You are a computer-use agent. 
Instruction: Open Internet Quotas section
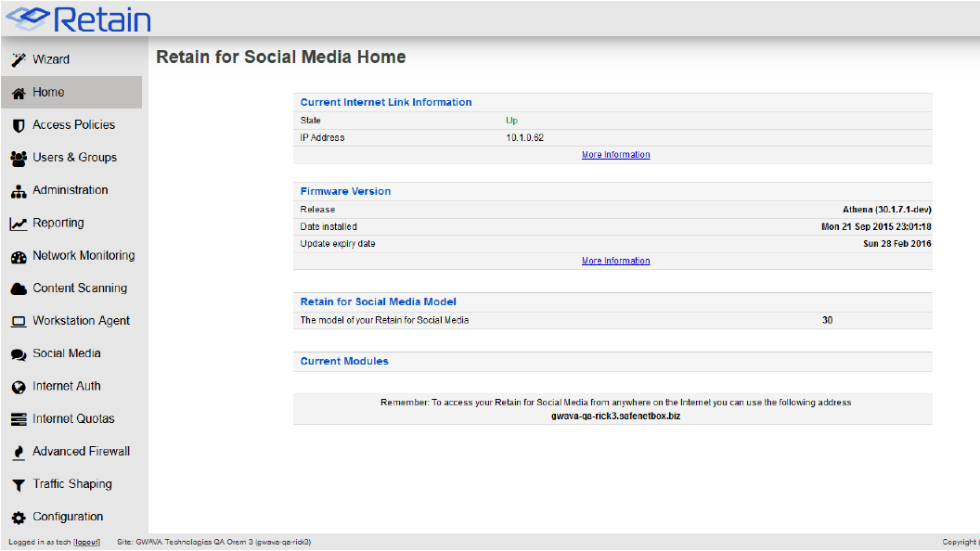[x=71, y=418]
